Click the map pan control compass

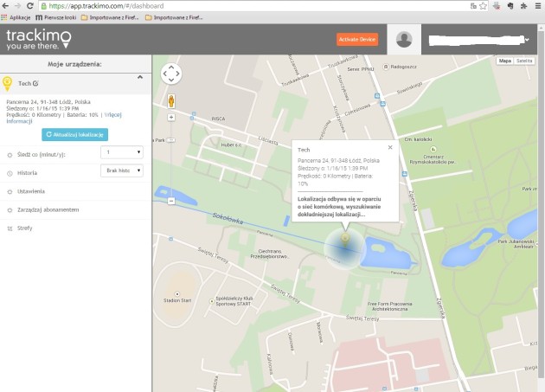[171, 73]
